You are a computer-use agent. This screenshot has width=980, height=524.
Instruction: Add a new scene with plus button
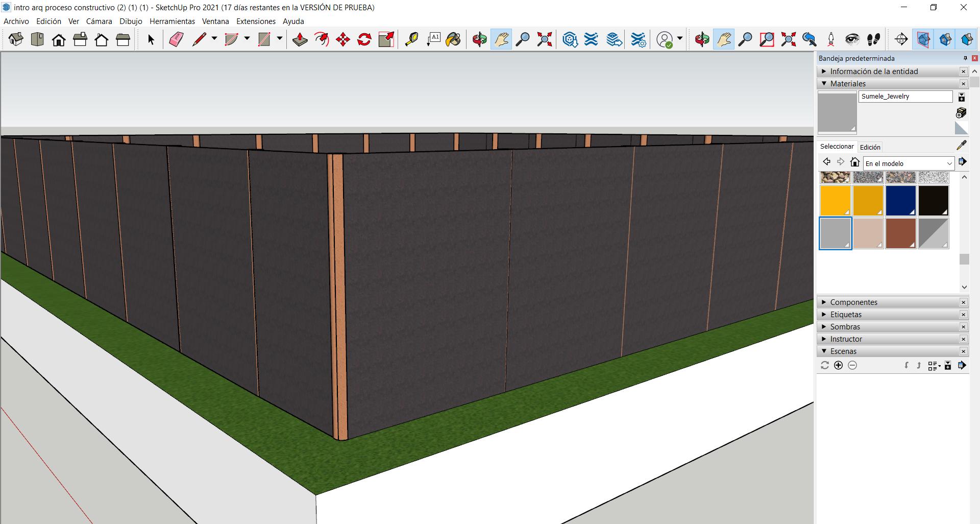click(838, 365)
